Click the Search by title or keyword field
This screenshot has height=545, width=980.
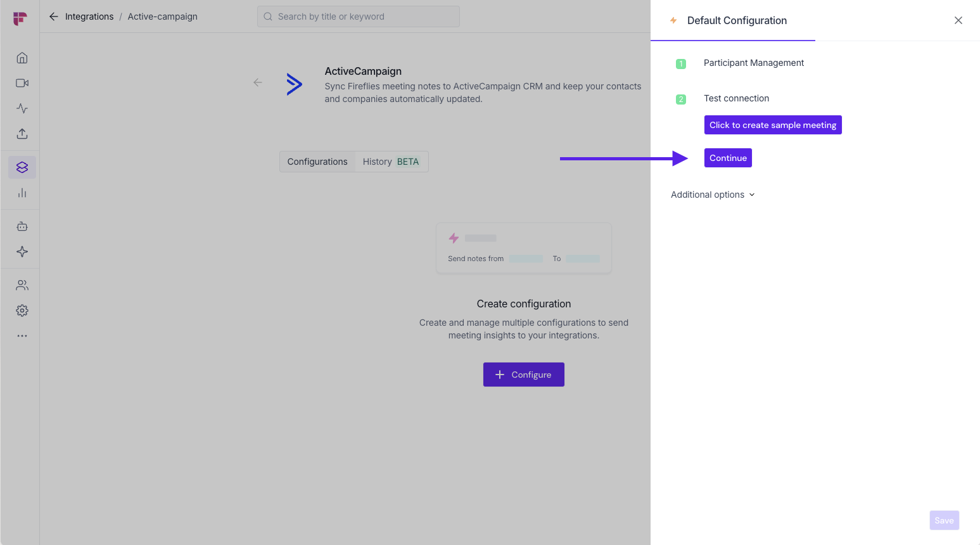(x=359, y=16)
